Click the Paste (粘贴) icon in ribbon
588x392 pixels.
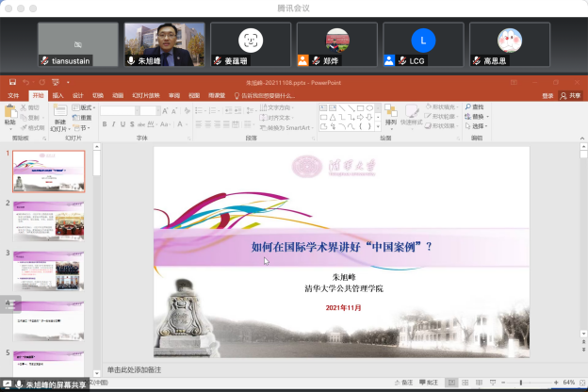9,114
